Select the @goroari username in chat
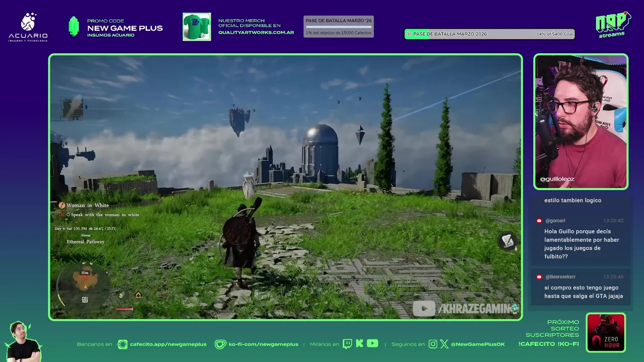Screen dimensions: 644x362 pyautogui.click(x=555, y=221)
